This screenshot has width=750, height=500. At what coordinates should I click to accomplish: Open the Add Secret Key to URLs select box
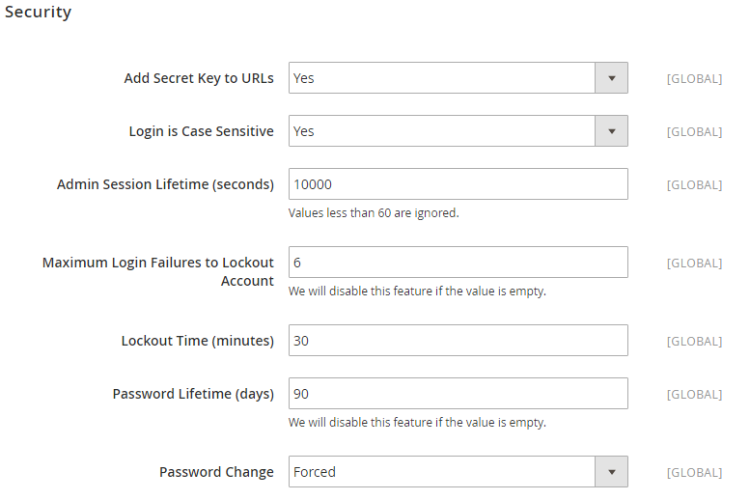coord(458,78)
